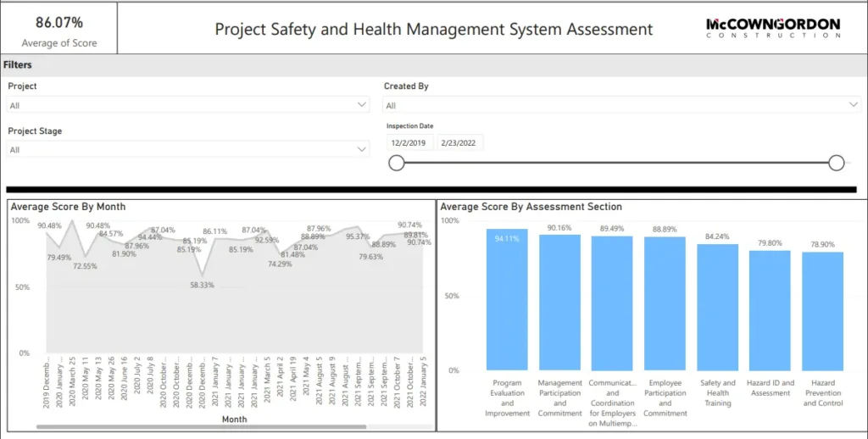868x439 pixels.
Task: Click the 72.55% data label
Action: 85,266
